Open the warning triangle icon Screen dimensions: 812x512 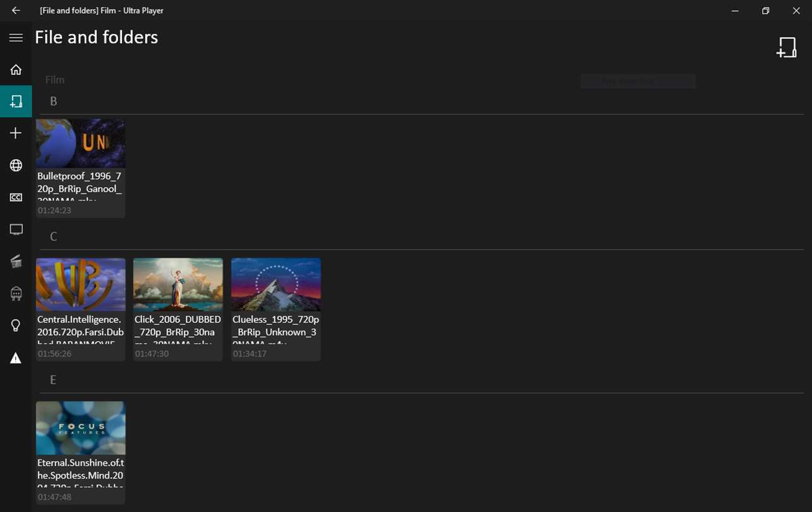point(16,358)
